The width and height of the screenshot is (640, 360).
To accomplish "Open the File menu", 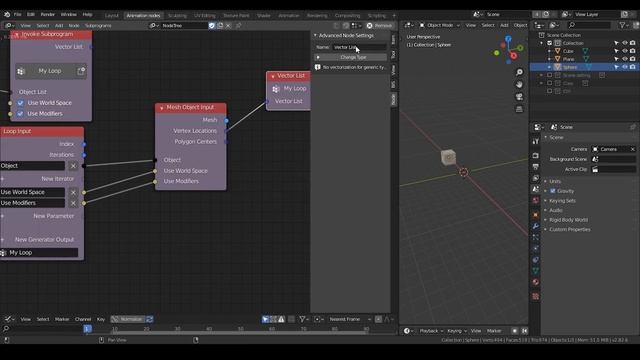I will (18, 14).
